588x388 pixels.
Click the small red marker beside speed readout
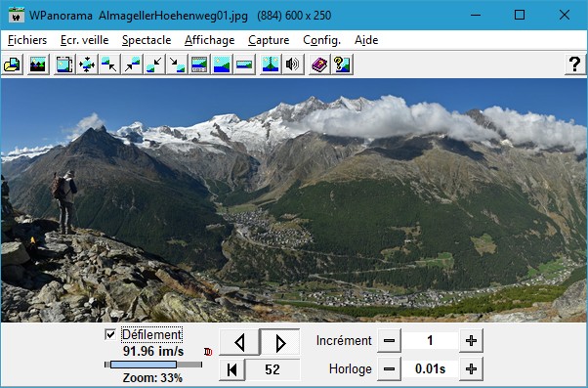(x=208, y=352)
